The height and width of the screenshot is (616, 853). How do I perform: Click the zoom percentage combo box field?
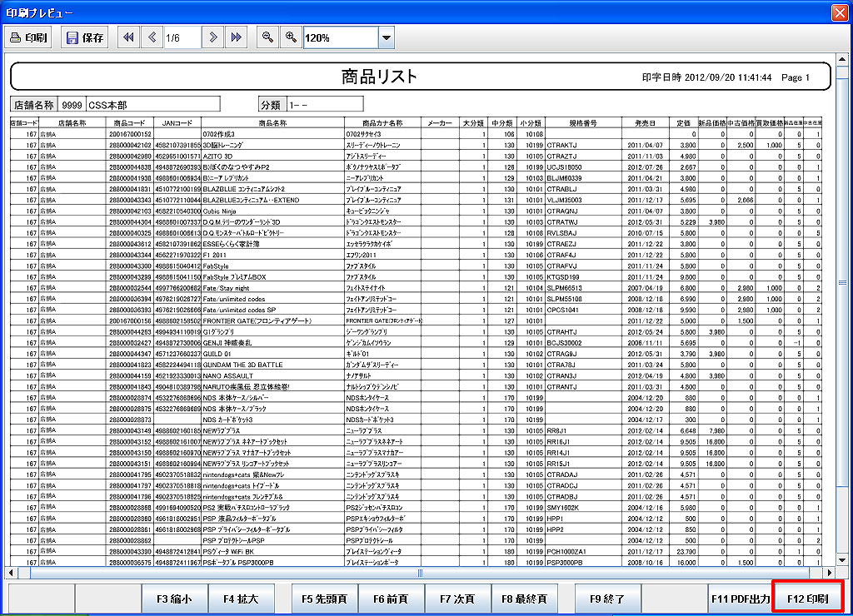pyautogui.click(x=340, y=37)
